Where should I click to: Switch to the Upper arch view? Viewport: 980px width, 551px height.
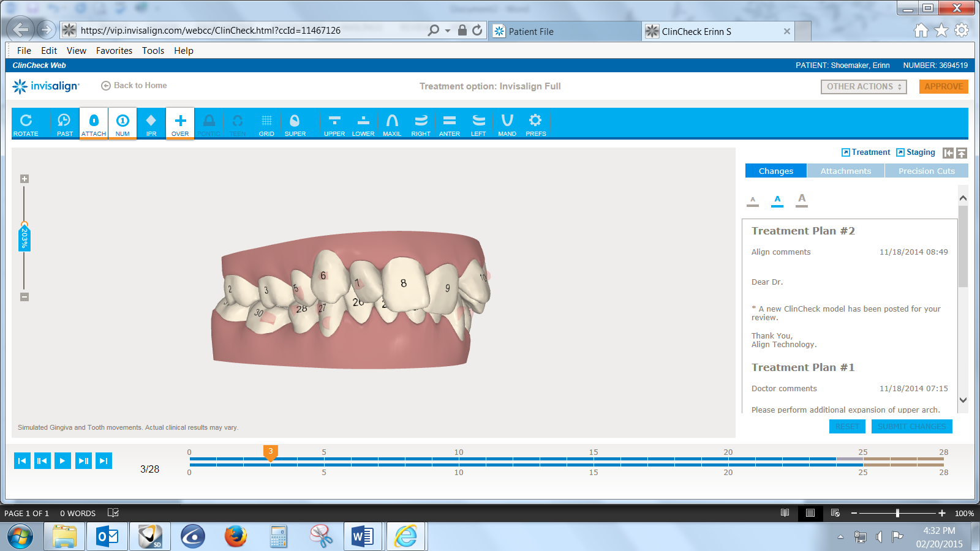334,123
